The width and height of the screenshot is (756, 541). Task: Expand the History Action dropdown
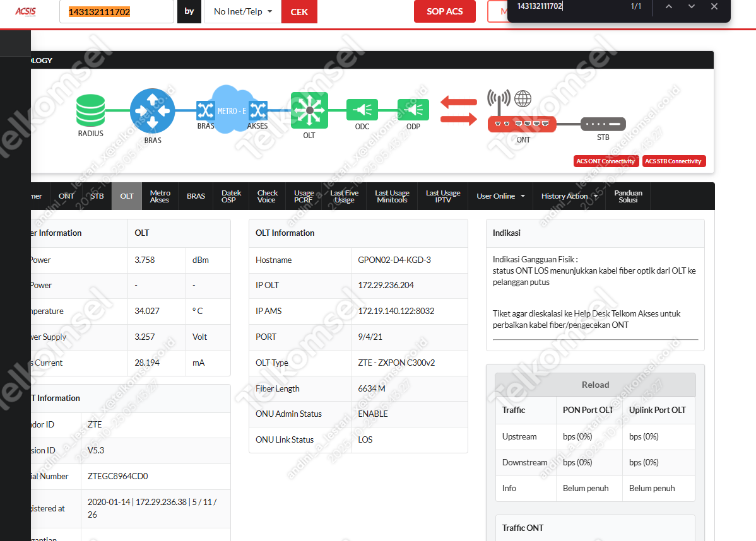click(x=569, y=196)
